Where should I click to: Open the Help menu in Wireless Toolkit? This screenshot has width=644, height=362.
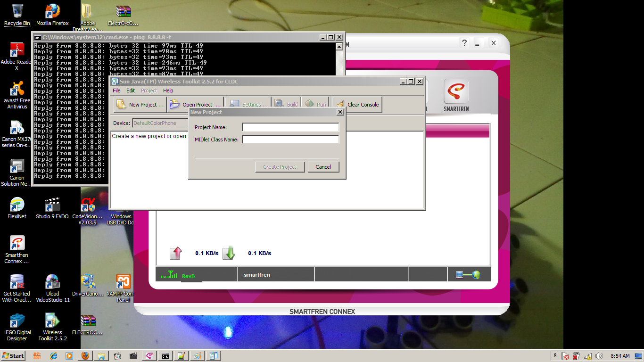coord(168,90)
